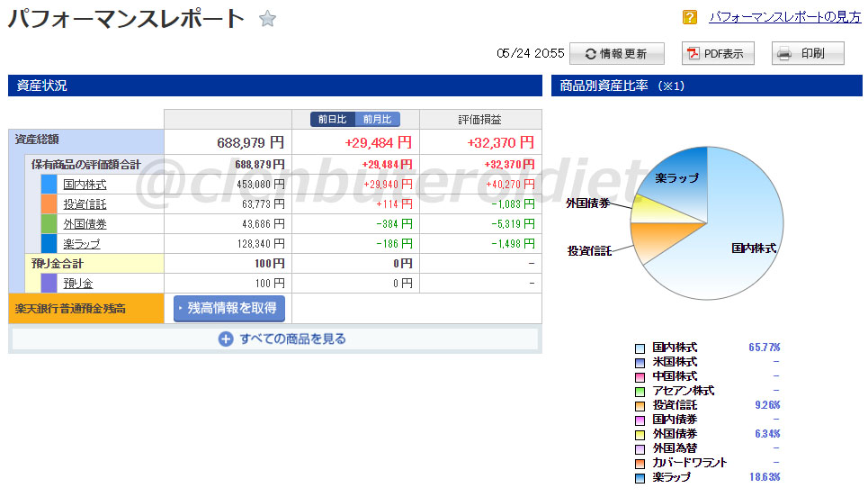This screenshot has height=497, width=868.
Task: Switch to the 前日比 tab
Action: point(332,119)
